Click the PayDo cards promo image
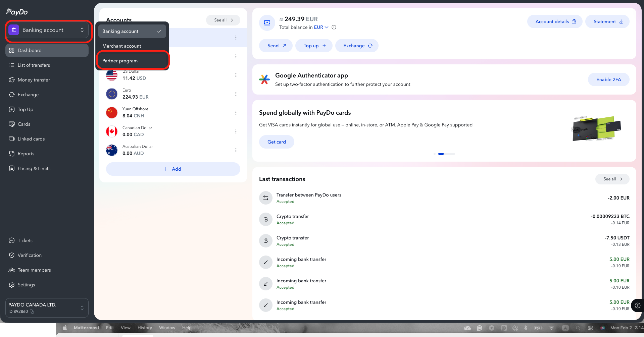 click(597, 129)
